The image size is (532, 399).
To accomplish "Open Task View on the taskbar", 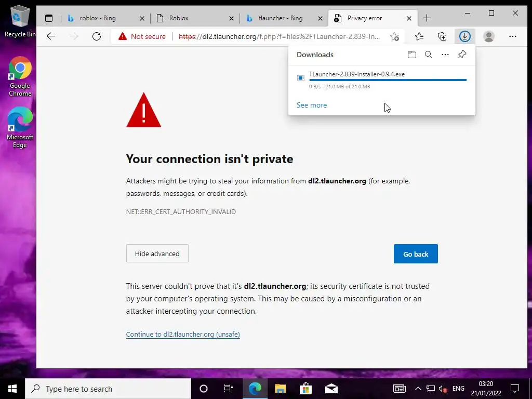I will (x=229, y=389).
